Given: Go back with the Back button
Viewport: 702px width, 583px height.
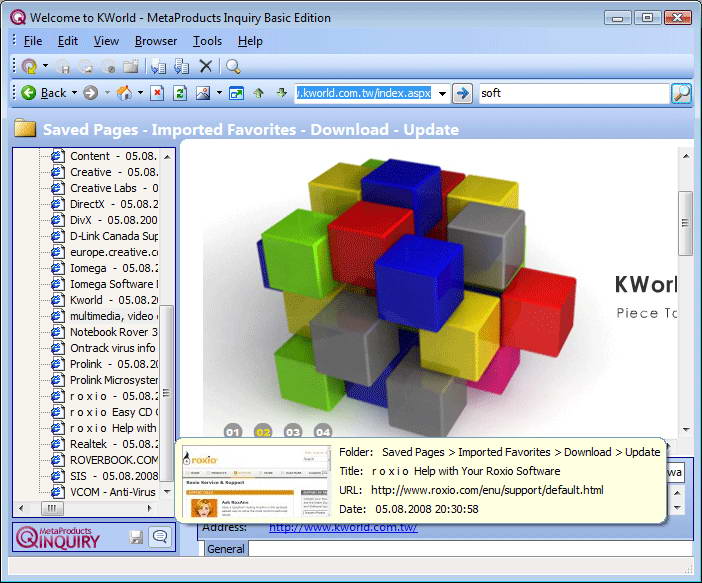Looking at the screenshot, I should coord(43,93).
